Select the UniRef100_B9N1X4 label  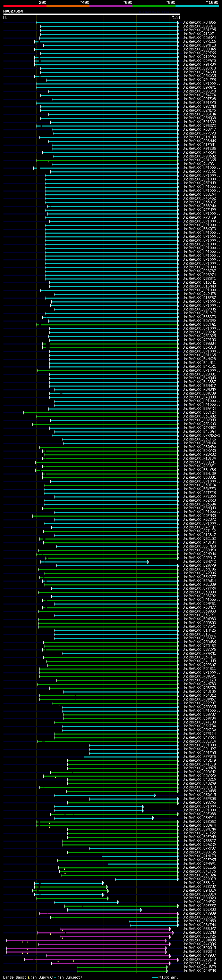[199, 443]
